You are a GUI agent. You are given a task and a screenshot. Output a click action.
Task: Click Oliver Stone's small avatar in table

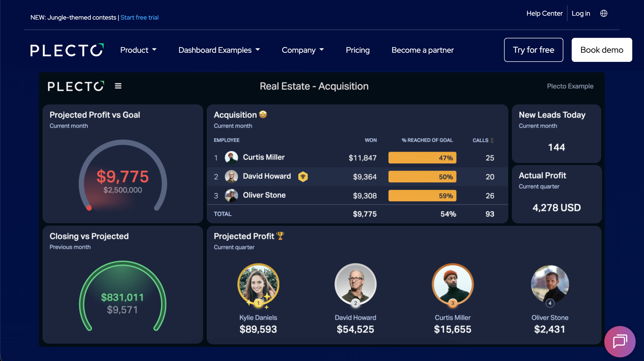pyautogui.click(x=231, y=196)
